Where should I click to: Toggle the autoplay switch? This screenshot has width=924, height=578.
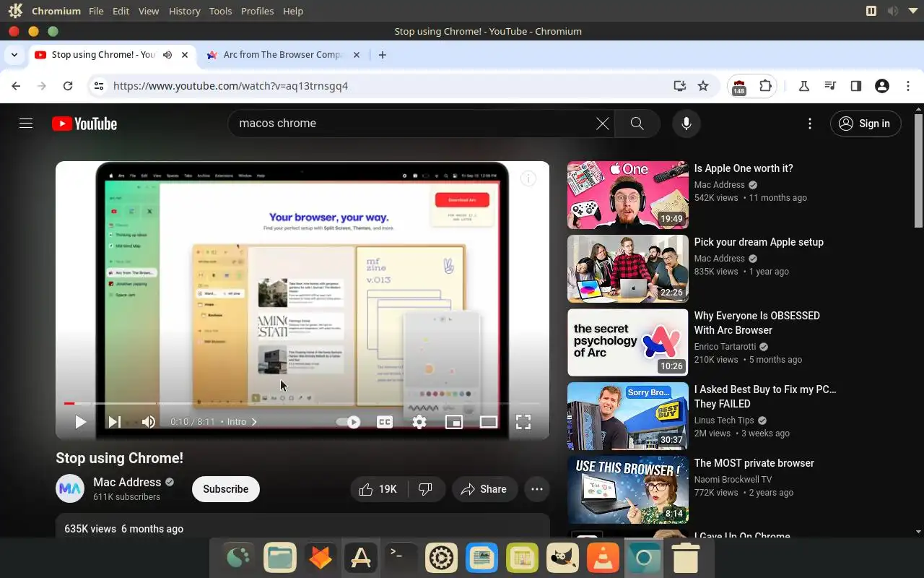tap(349, 422)
